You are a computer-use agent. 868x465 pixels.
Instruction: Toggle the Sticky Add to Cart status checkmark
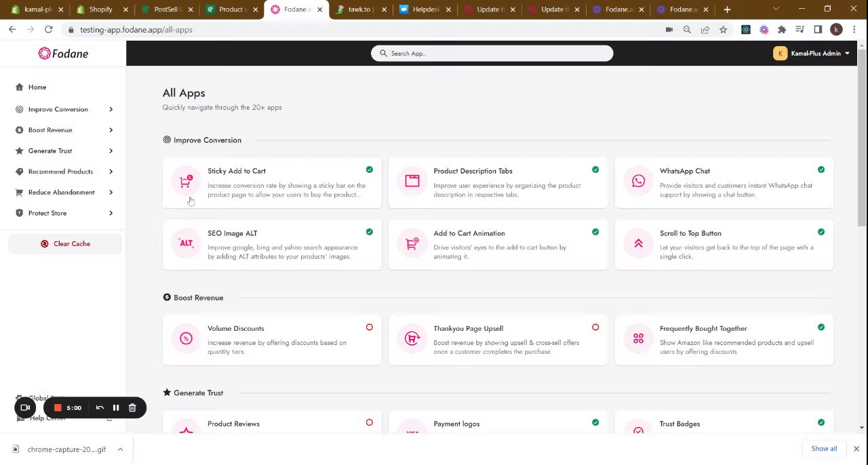click(x=370, y=170)
